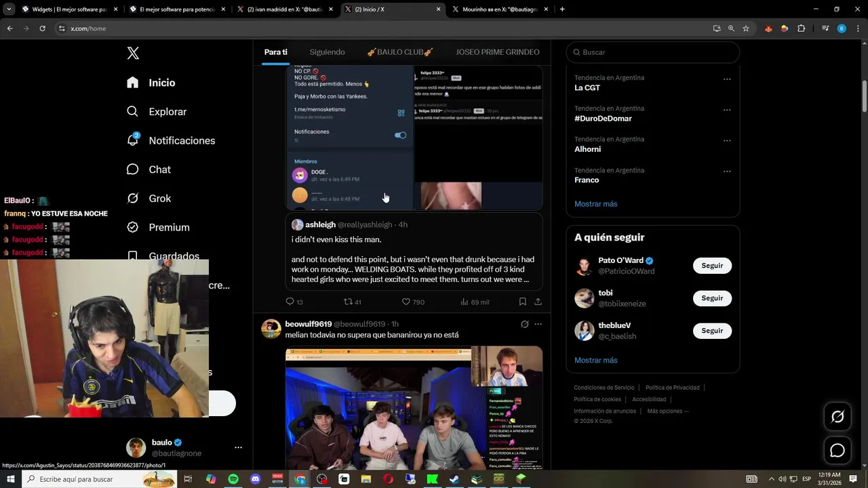The image size is (868, 488).
Task: Switch to the Siguiendo tab
Action: pyautogui.click(x=327, y=52)
